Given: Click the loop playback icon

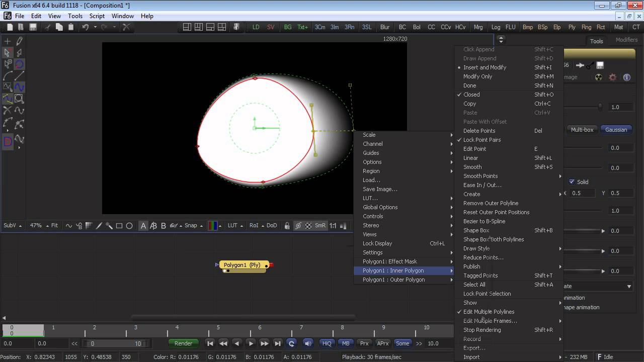Looking at the screenshot, I should tap(291, 343).
